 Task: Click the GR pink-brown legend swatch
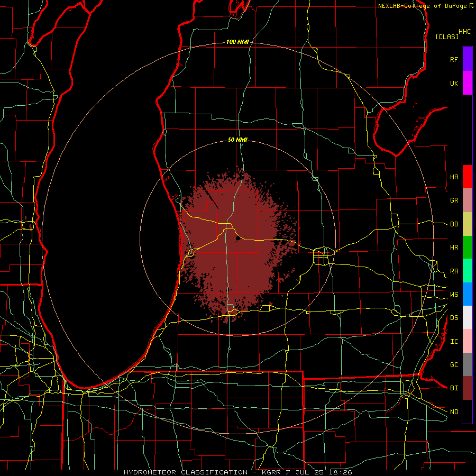[467, 200]
